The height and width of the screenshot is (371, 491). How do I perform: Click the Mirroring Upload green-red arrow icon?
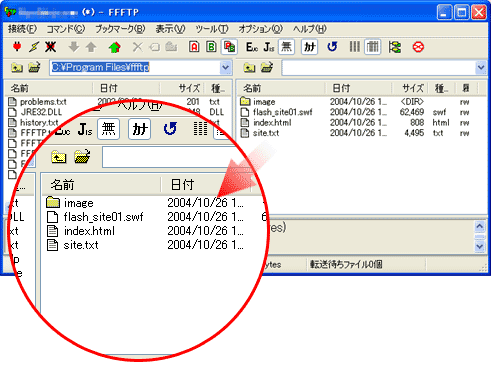click(115, 47)
